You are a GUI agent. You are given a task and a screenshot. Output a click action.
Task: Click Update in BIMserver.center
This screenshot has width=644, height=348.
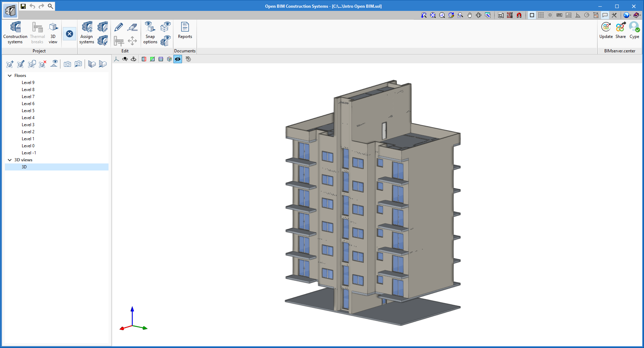606,30
